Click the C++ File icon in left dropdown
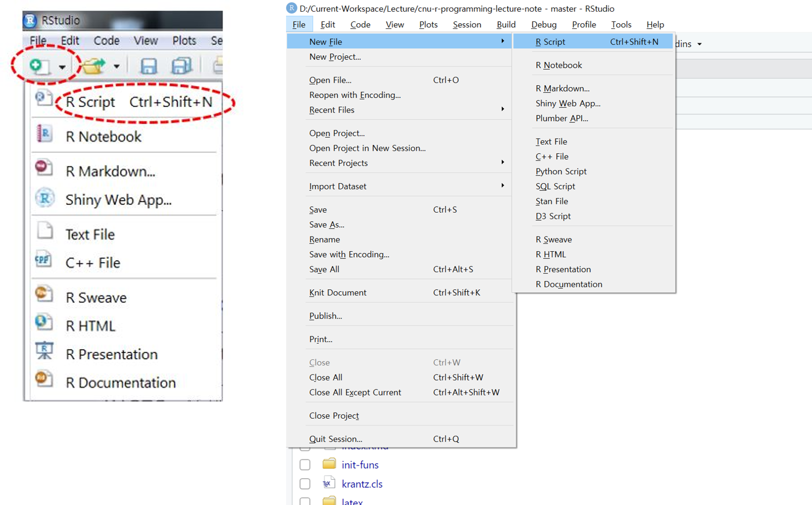 44,260
